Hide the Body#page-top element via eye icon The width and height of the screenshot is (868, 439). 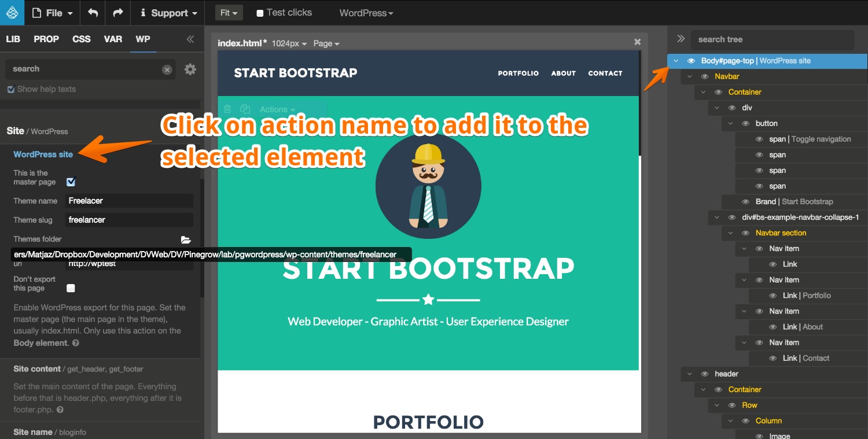point(691,61)
